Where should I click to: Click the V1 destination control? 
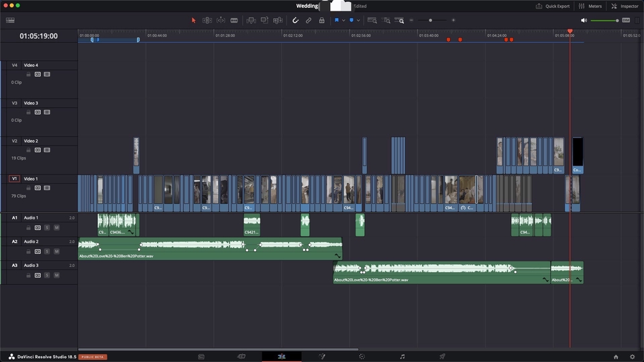click(x=14, y=178)
